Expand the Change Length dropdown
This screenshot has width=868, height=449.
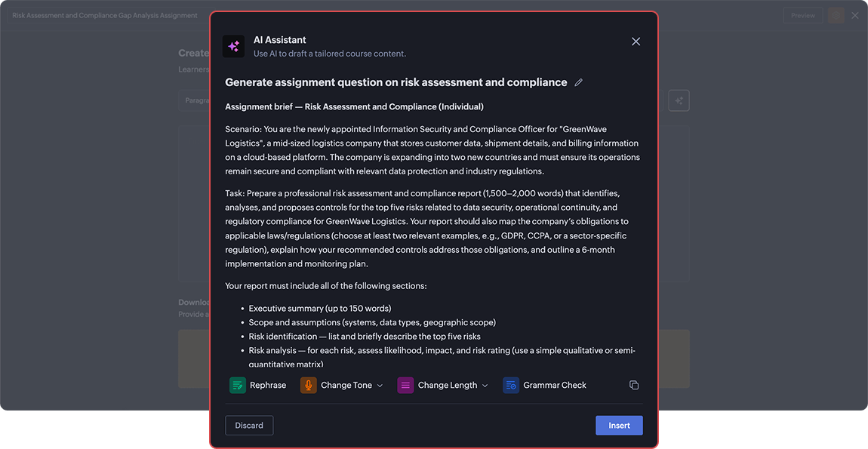point(483,385)
